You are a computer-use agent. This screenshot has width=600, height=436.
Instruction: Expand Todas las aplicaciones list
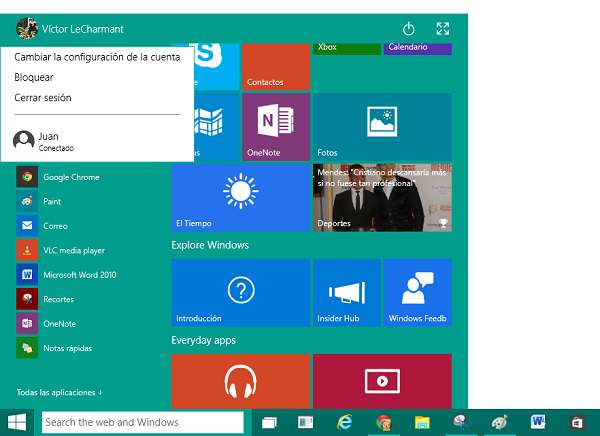pos(60,392)
